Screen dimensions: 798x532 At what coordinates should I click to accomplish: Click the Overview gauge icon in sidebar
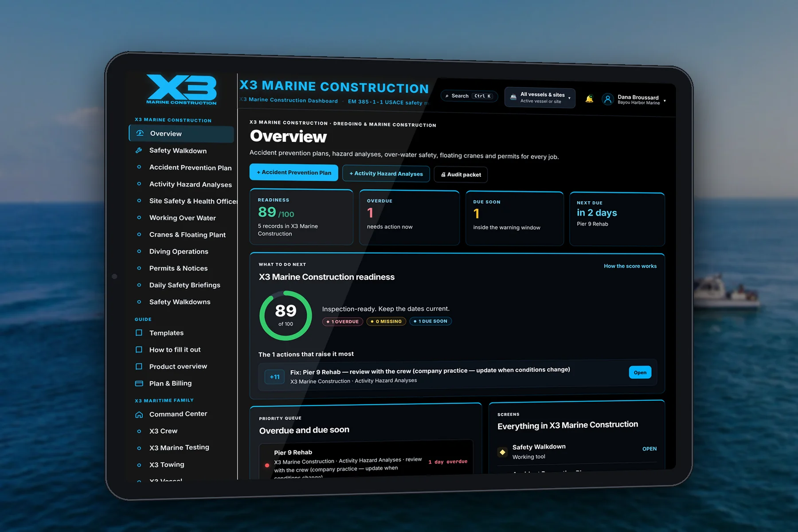pyautogui.click(x=140, y=133)
